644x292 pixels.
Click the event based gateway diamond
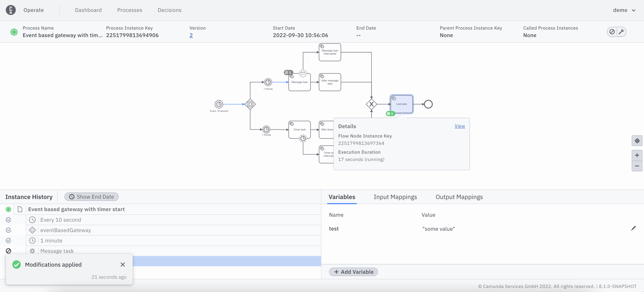[x=250, y=104]
